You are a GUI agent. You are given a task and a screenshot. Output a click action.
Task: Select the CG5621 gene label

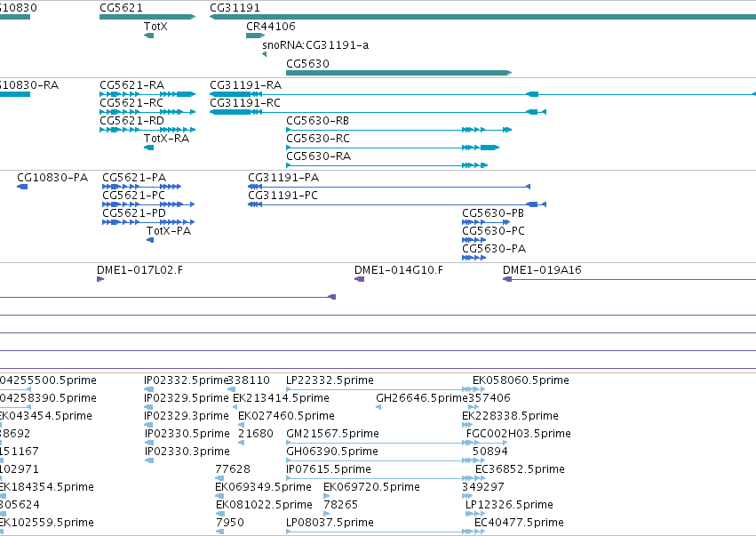click(121, 8)
